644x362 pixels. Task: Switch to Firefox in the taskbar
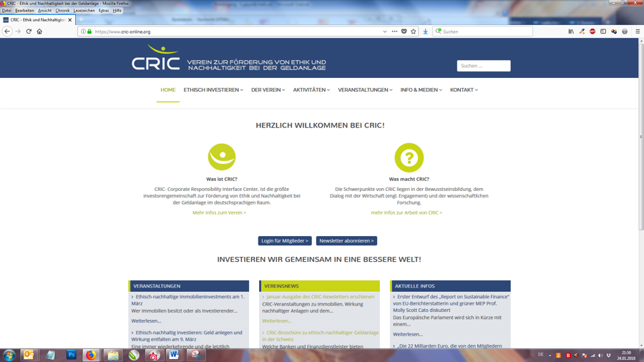(91, 355)
